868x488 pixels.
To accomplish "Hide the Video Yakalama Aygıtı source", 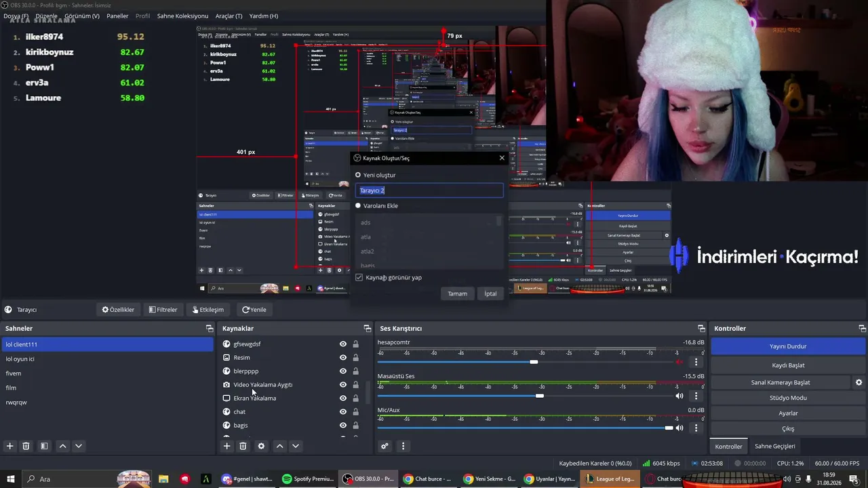I will [343, 384].
